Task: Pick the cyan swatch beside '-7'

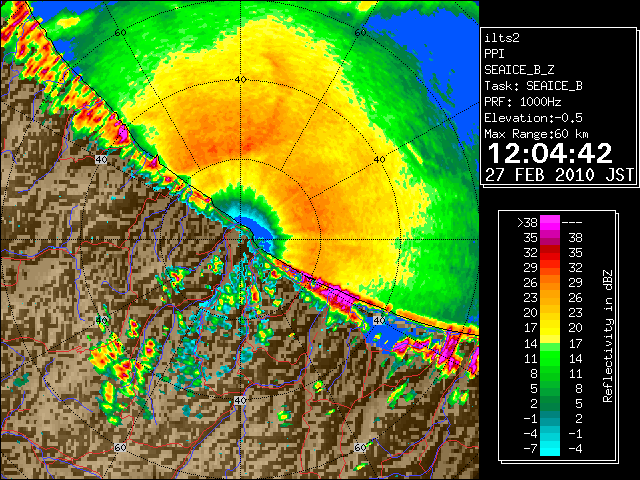Action: coord(550,449)
